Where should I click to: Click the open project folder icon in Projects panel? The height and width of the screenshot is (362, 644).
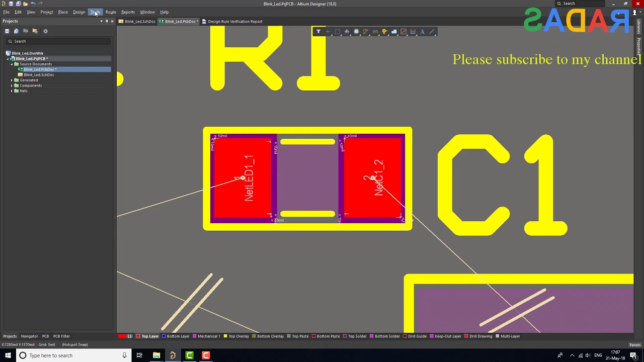click(35, 31)
